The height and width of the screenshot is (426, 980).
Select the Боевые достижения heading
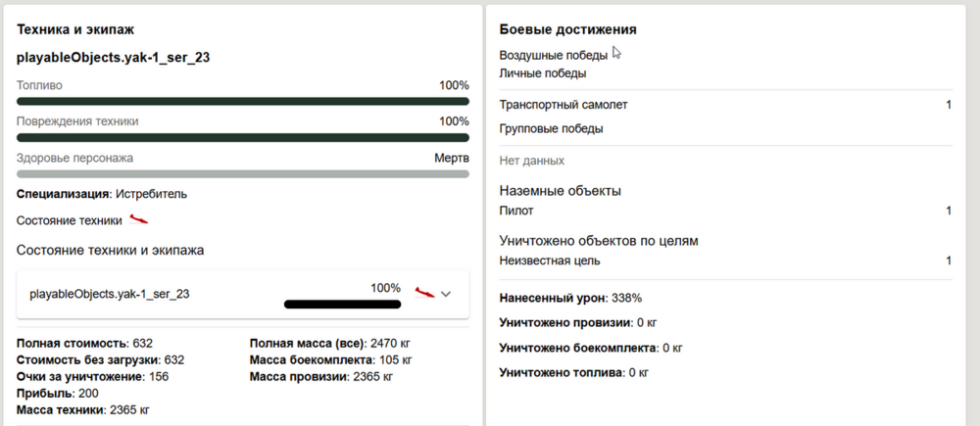click(568, 29)
